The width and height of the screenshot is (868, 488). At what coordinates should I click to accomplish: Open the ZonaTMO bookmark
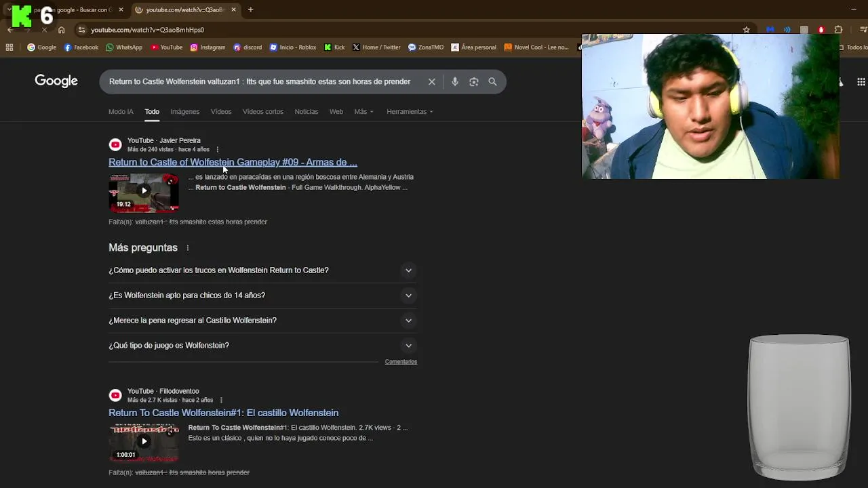coord(426,47)
